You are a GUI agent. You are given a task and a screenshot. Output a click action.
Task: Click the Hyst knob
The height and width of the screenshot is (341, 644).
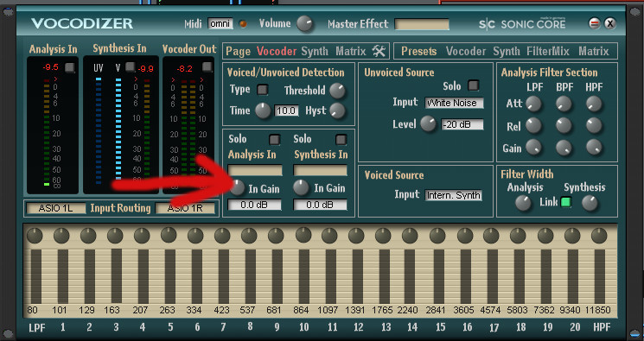pos(337,111)
